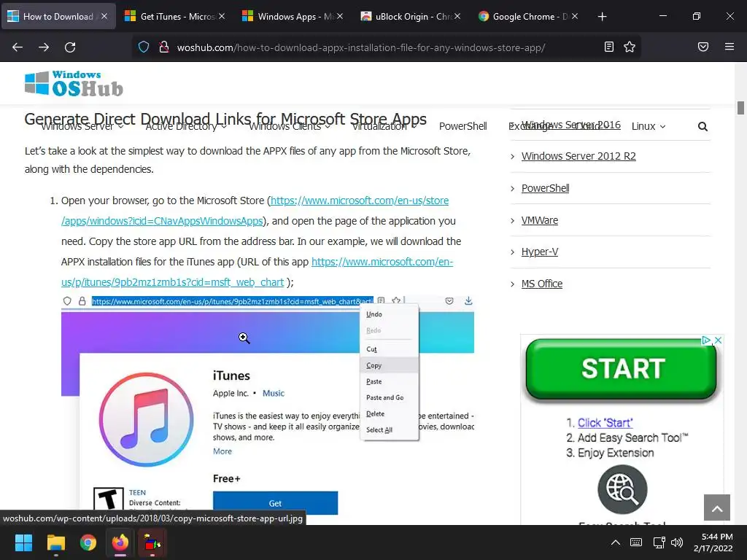Close the 'Windows Apps' tab

pos(340,16)
